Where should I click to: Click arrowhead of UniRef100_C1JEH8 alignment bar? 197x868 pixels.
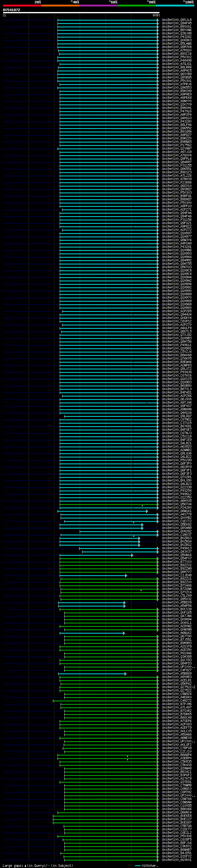[126, 575]
